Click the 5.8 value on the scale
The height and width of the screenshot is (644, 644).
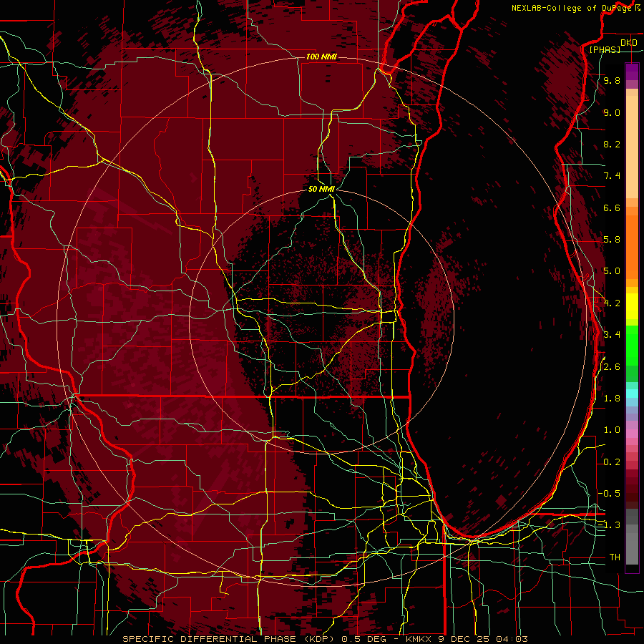pos(612,240)
